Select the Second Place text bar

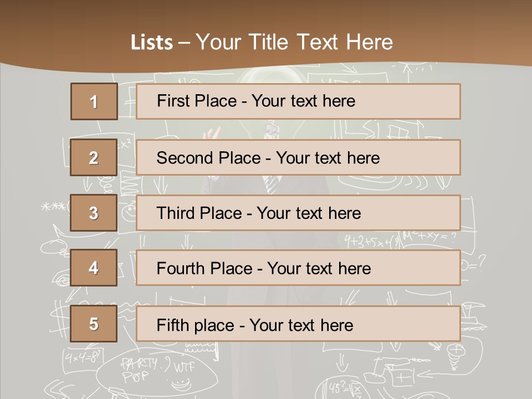[298, 157]
